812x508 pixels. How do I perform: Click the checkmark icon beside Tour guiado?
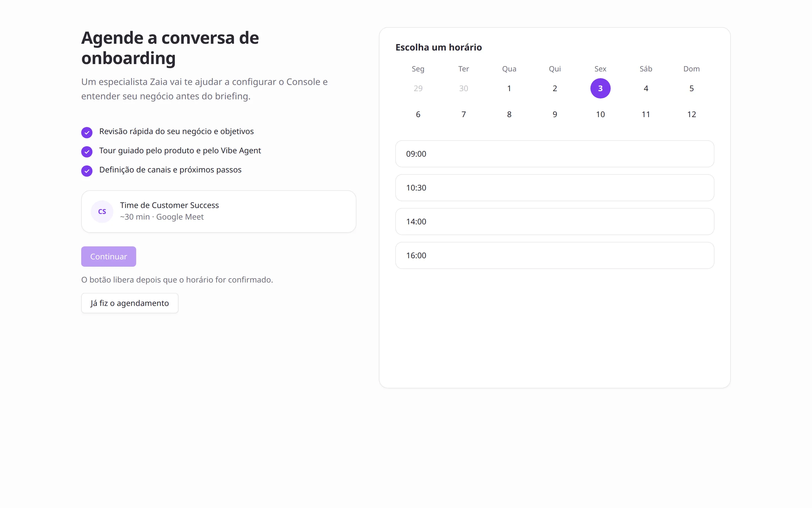click(87, 152)
